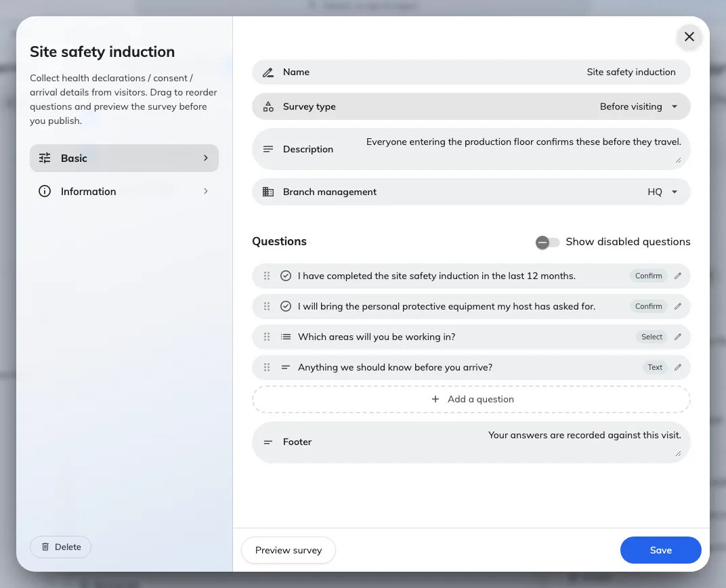Click text icon on 'Anything we should know' question
This screenshot has width=726, height=588.
(286, 367)
